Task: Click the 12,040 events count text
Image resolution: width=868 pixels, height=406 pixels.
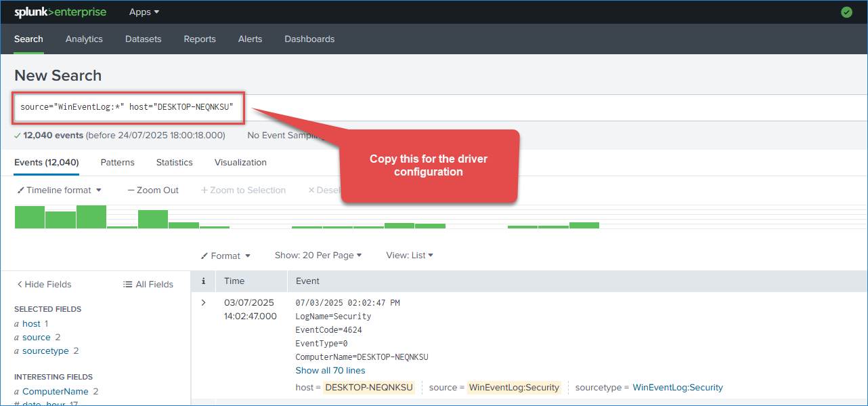Action: click(x=53, y=136)
